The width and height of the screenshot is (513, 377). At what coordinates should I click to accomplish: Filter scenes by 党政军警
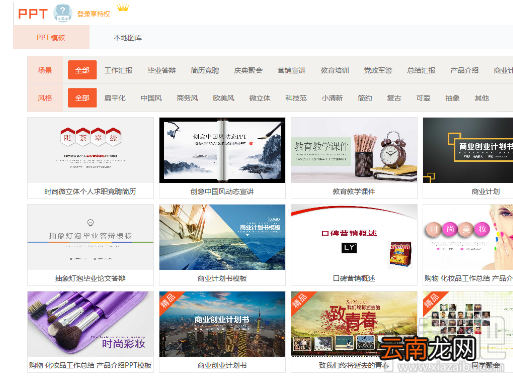coord(378,70)
